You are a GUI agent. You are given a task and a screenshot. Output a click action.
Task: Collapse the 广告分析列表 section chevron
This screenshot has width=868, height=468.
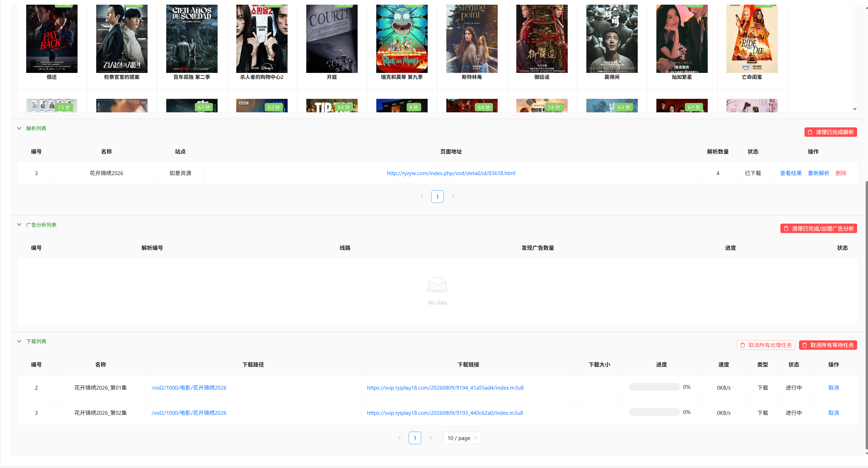19,225
